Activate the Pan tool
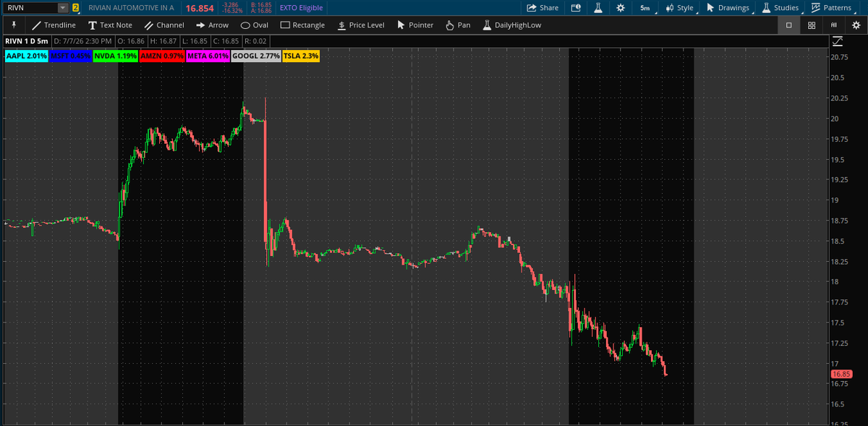The width and height of the screenshot is (868, 426). (x=458, y=25)
